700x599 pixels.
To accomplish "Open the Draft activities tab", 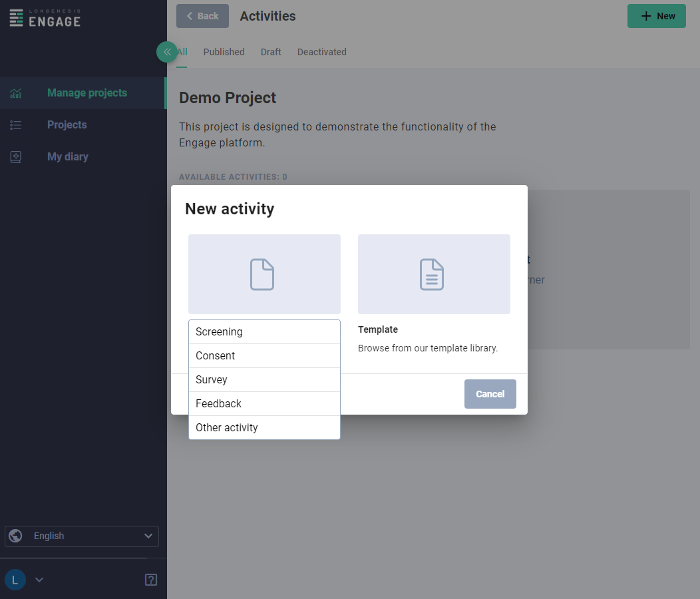I will pyautogui.click(x=271, y=52).
